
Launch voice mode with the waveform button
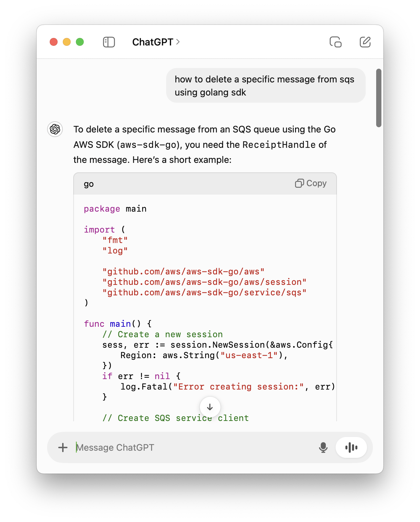(351, 447)
